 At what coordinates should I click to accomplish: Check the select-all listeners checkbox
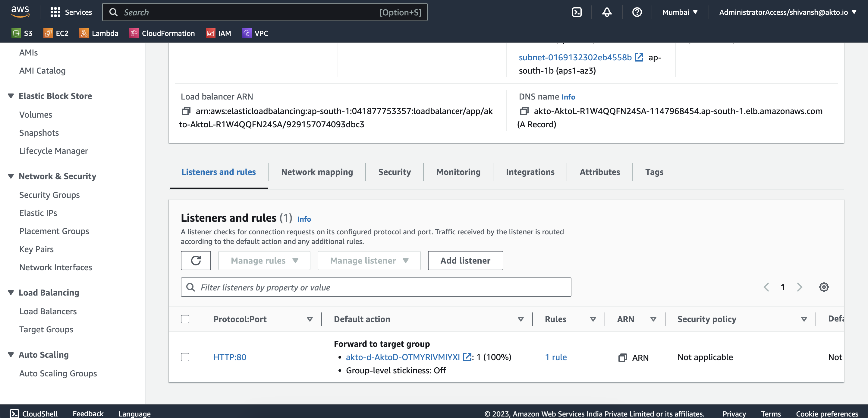tap(185, 318)
